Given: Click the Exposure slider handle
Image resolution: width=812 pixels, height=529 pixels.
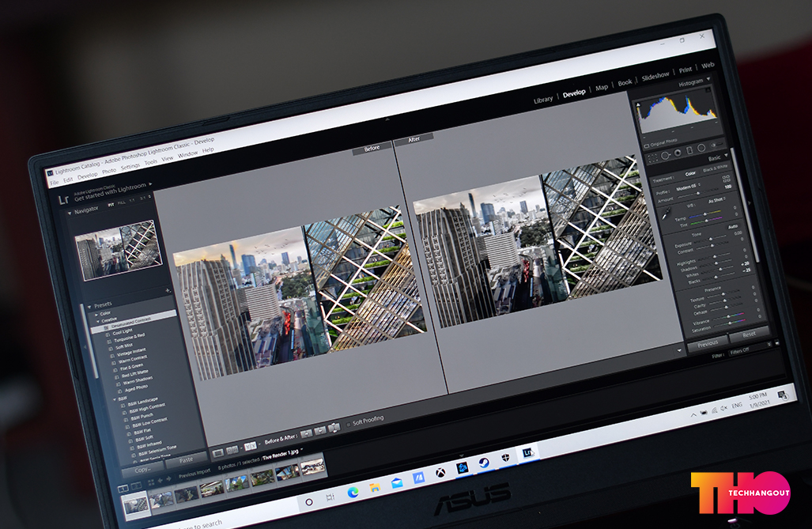Looking at the screenshot, I should [712, 239].
